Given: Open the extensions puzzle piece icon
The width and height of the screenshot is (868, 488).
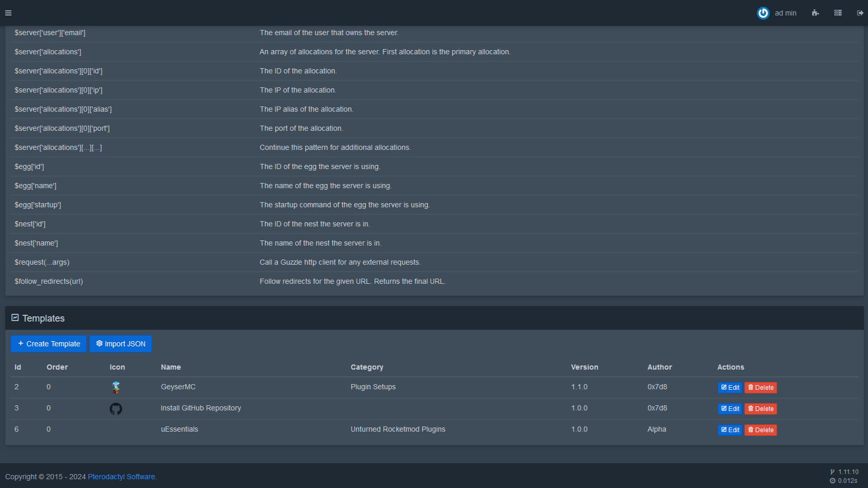Looking at the screenshot, I should (815, 13).
